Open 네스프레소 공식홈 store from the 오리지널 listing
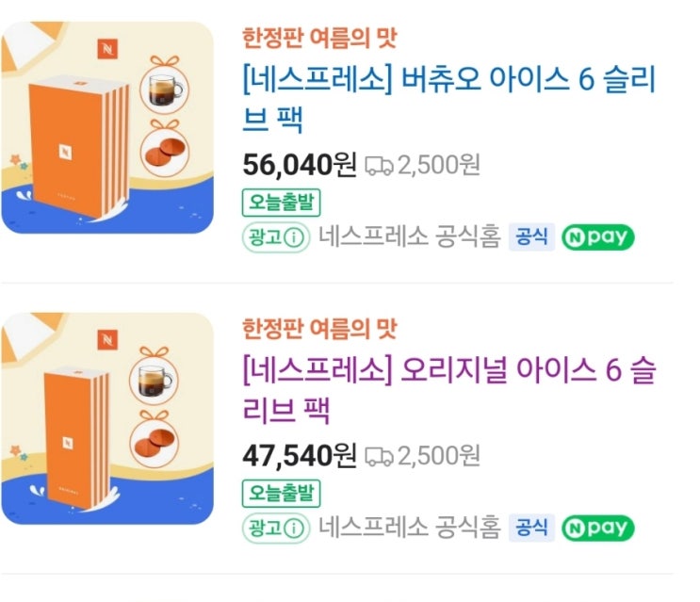This screenshot has width=700, height=602. tap(409, 528)
